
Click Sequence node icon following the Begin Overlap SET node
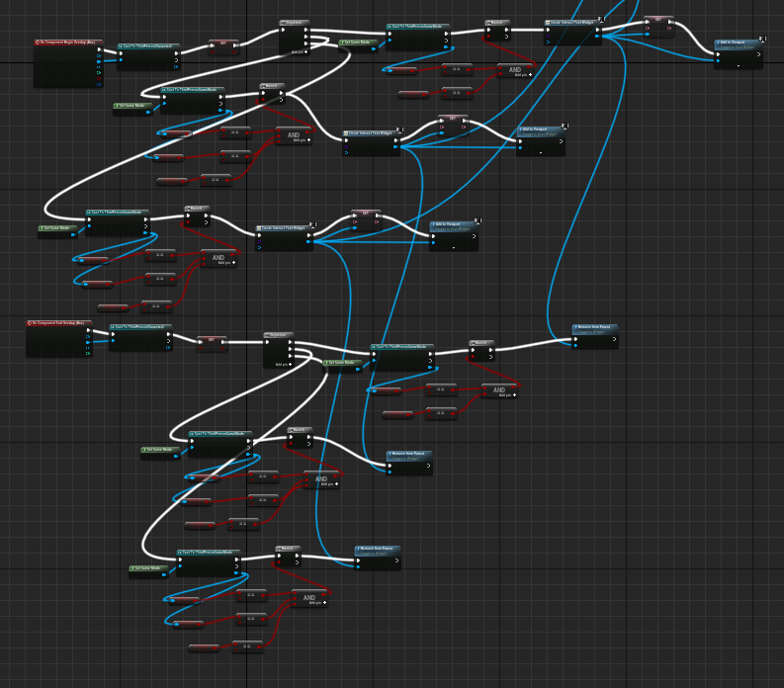click(283, 22)
